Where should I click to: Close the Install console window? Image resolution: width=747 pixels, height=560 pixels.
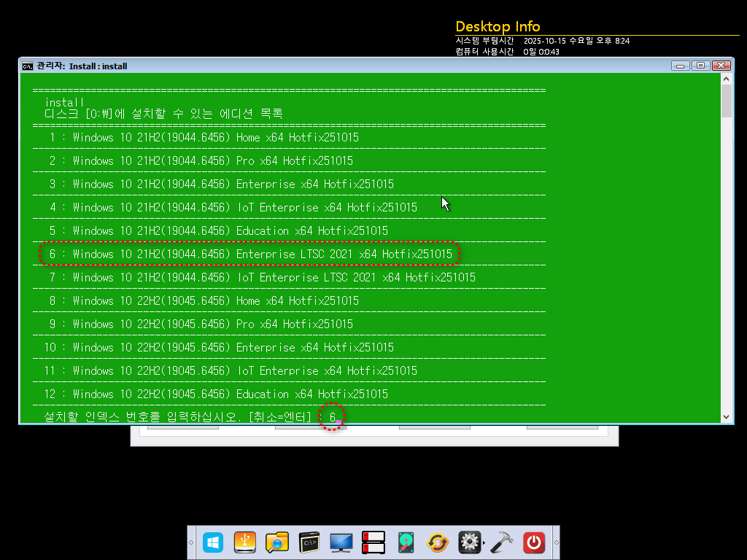721,66
